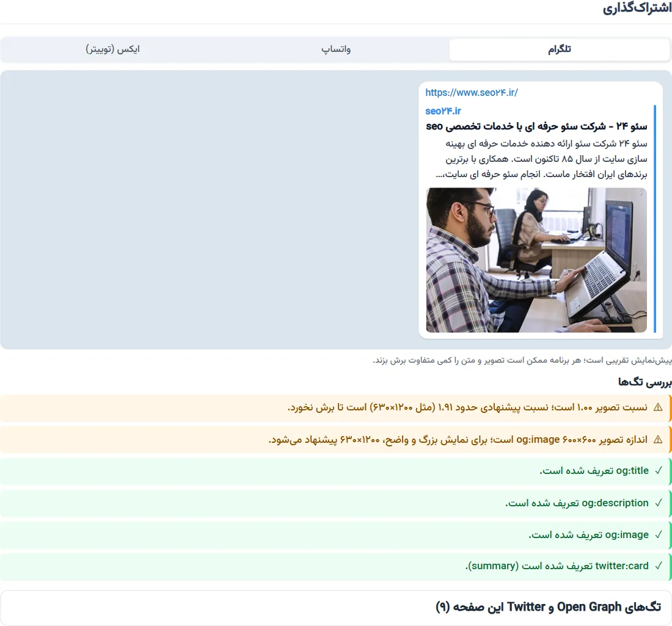Viewport: 672px width, 626px height.
Task: Click the og:image تعریف شده است text
Action: [x=588, y=535]
